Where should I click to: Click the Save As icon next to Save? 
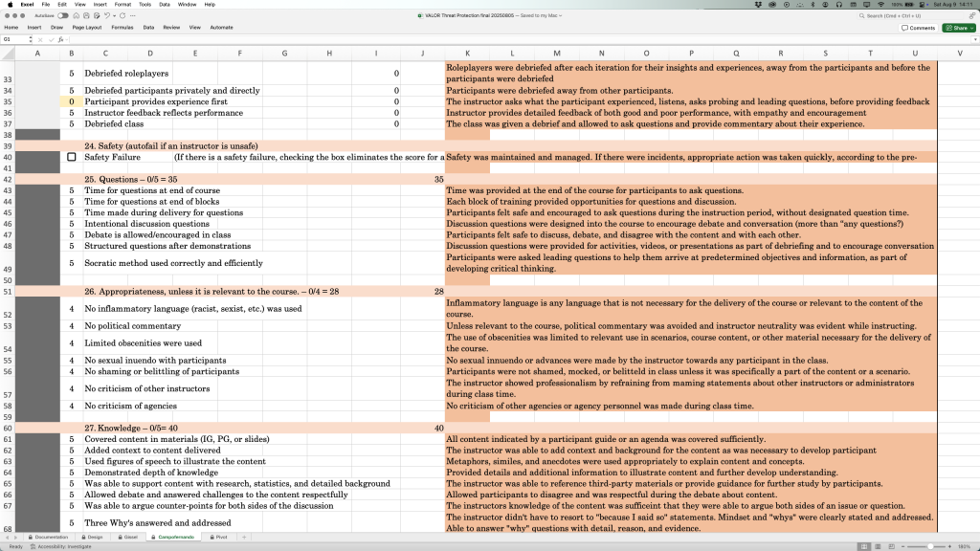(x=97, y=15)
